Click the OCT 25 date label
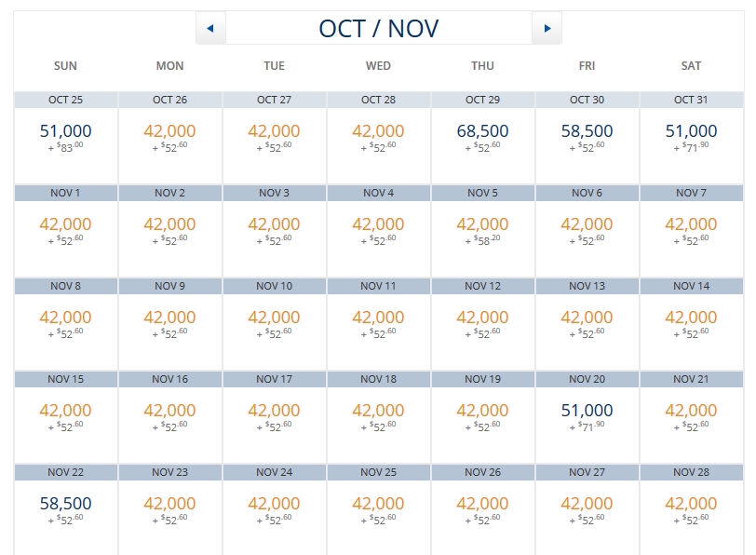Viewport: 756px width, 555px height. 63,99
